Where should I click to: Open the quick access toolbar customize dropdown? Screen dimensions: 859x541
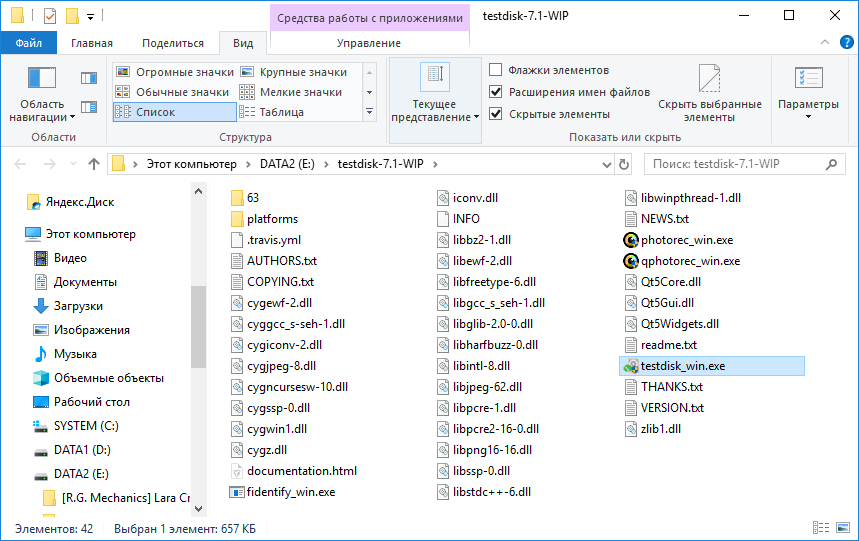click(90, 17)
